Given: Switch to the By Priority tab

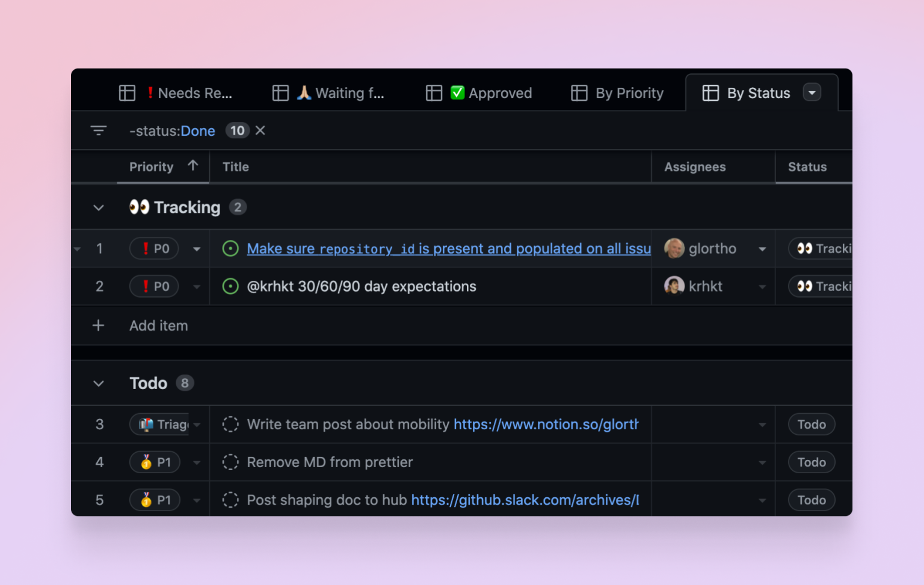Looking at the screenshot, I should pyautogui.click(x=617, y=93).
